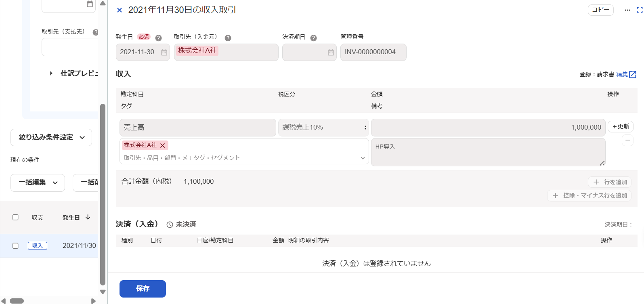Click the INV-0000000004 管理番号 field
This screenshot has height=304, width=644.
(373, 52)
